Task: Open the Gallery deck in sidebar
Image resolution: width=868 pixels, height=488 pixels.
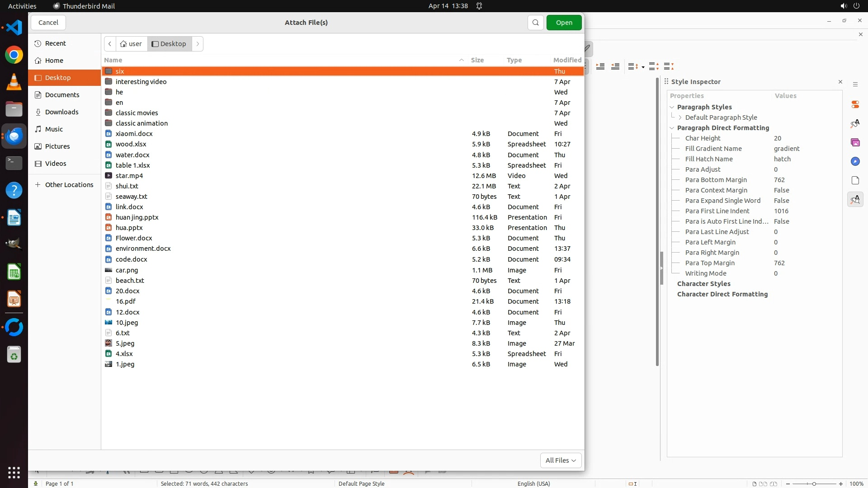Action: (855, 142)
